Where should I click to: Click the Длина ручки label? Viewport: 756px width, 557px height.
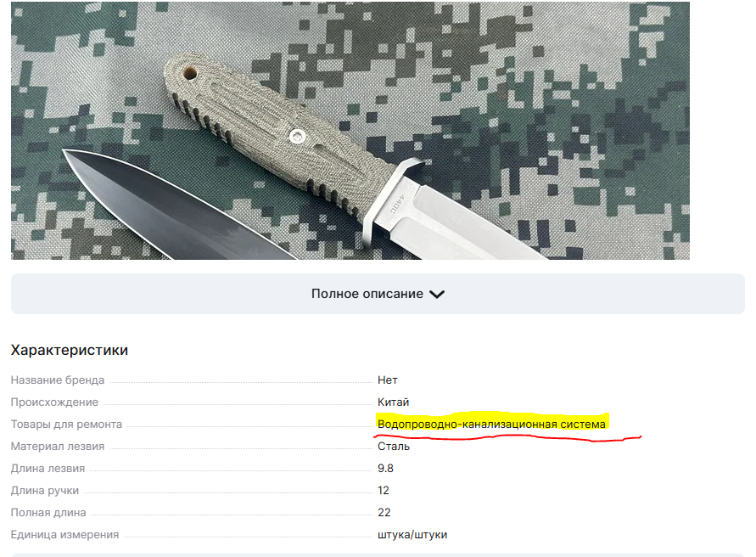pyautogui.click(x=45, y=491)
